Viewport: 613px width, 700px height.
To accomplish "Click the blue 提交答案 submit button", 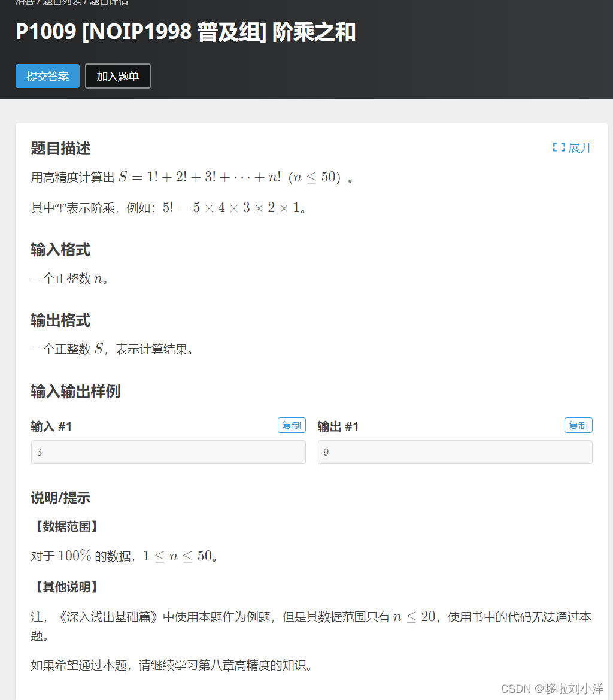I will coord(47,76).
